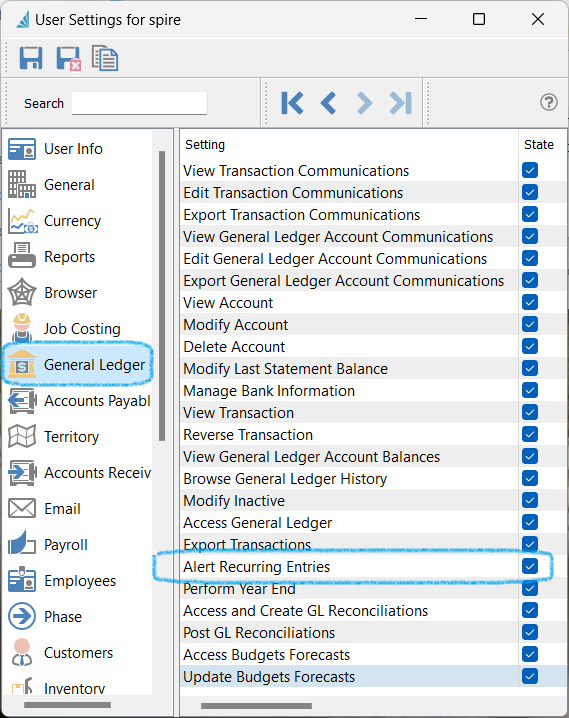Disable Modify Account permission checkbox
Screen dimensions: 569x718
click(530, 324)
